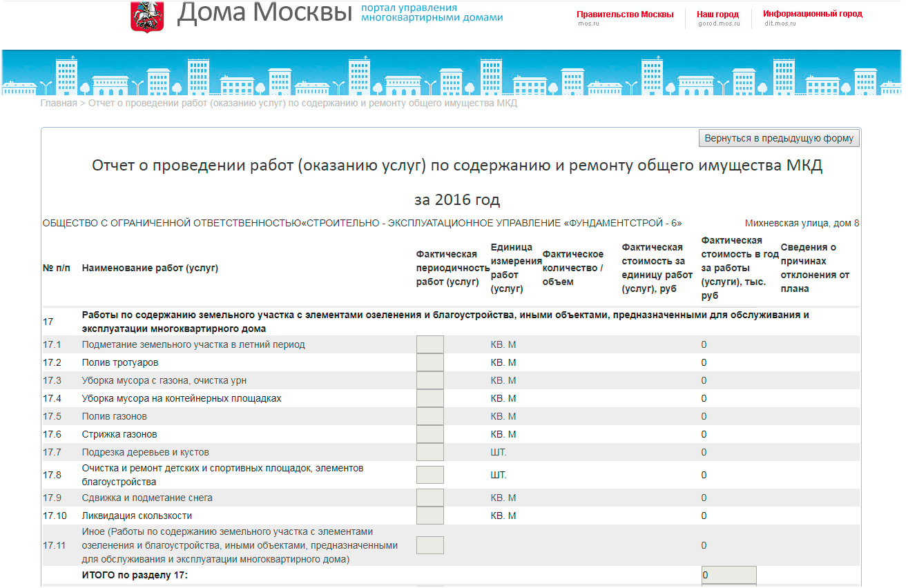Viewport: 908px width, 588px height.
Task: Click periodicity field for Сдвижка и подметание снега
Action: coord(429,498)
